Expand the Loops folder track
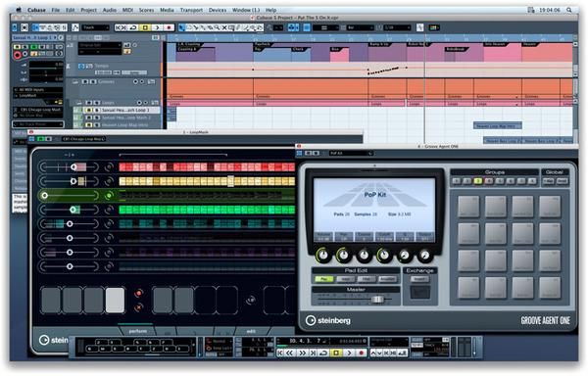The image size is (588, 376). pos(79,102)
